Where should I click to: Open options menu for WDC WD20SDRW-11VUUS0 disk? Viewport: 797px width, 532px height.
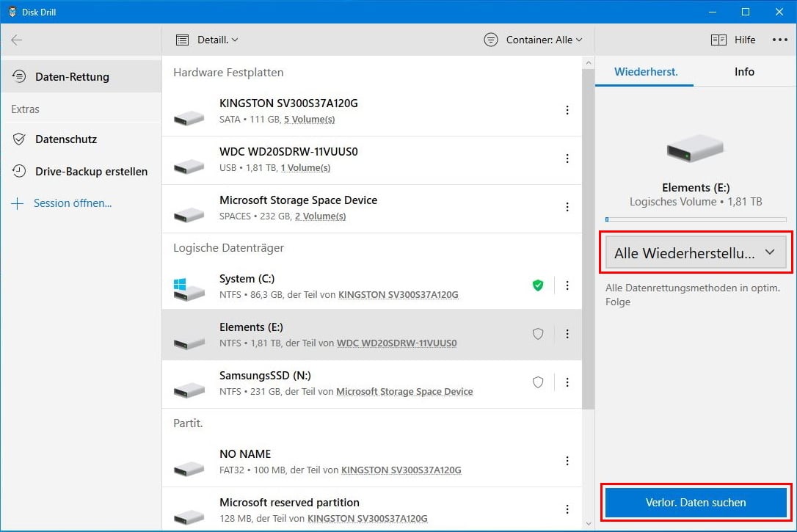tap(567, 158)
